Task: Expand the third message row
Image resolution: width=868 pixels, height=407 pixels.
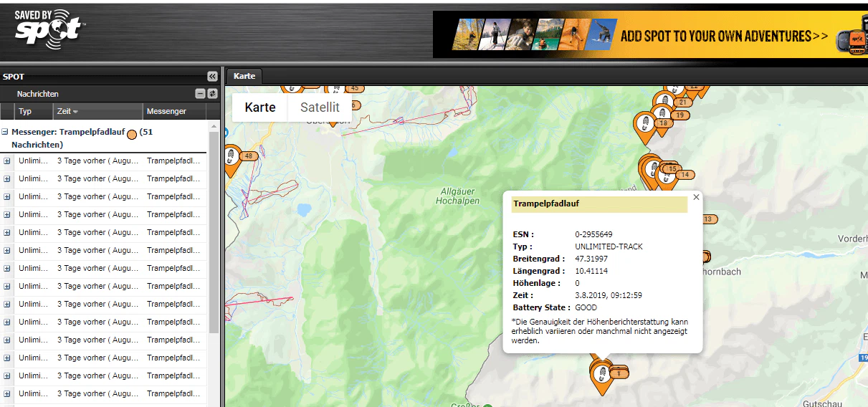Action: 7,197
